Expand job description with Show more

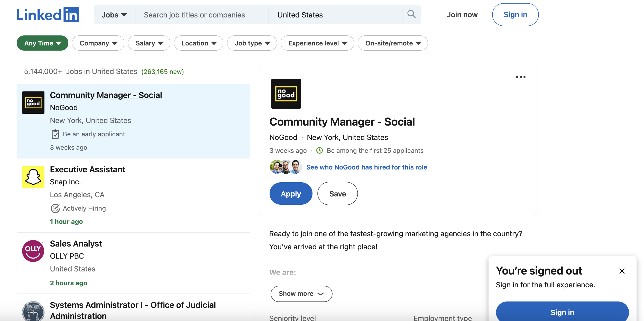301,294
